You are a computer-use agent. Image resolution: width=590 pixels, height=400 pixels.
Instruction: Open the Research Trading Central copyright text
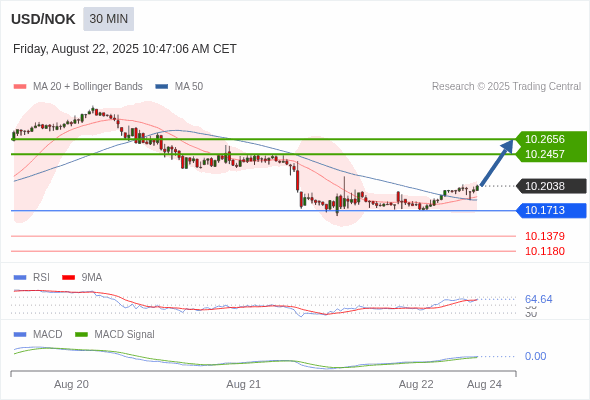click(506, 87)
